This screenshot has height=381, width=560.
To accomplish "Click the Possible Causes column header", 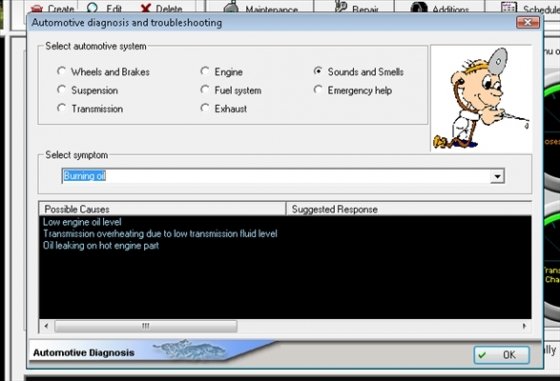I will pyautogui.click(x=162, y=209).
